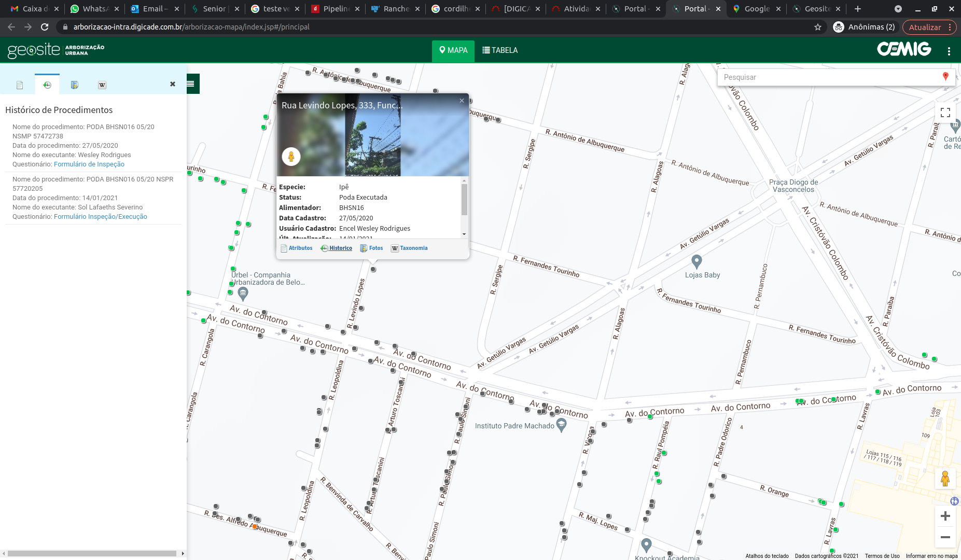Click the Praça Diogo de Vasconcelos label
Screen dimensions: 961x560
793,186
